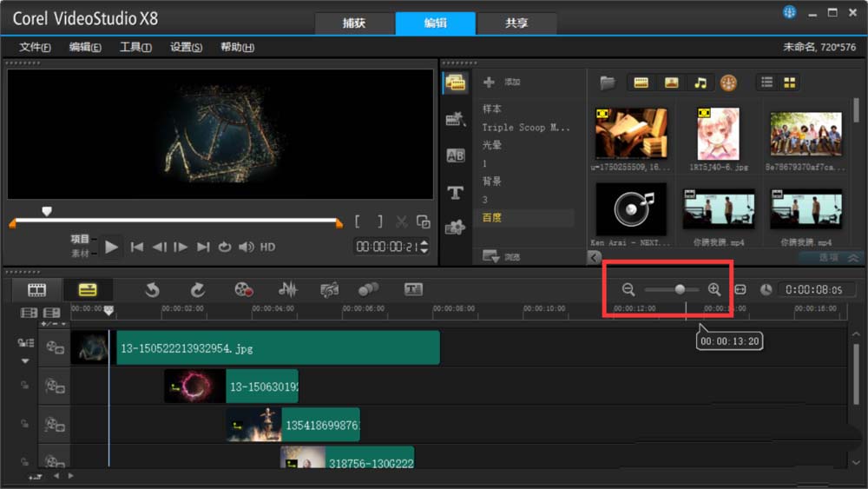This screenshot has height=489, width=868.
Task: Open the Sound Mixer tool
Action: pyautogui.click(x=287, y=290)
